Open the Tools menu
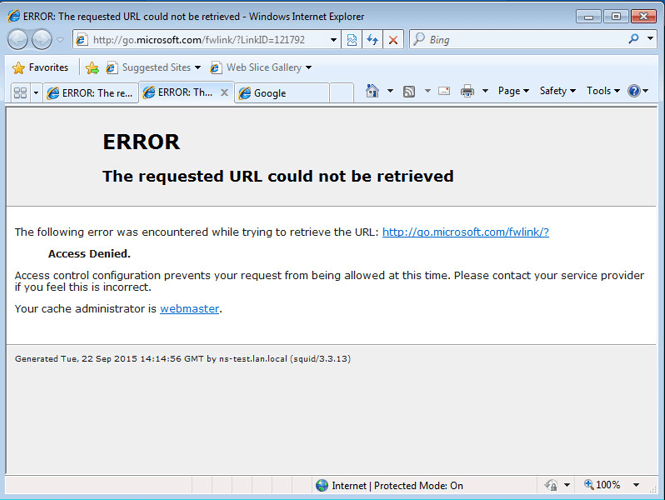 pos(603,91)
